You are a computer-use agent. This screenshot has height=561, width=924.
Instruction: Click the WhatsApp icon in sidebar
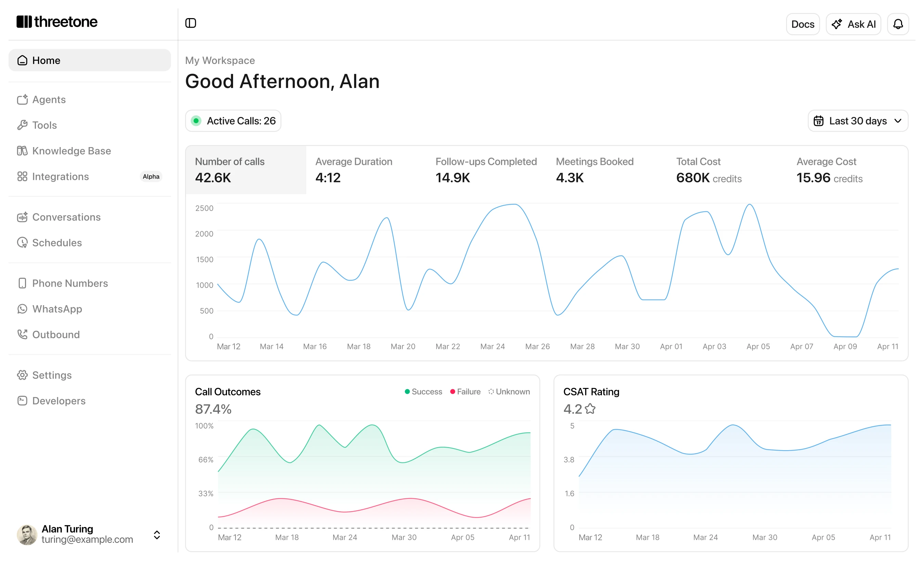tap(22, 309)
